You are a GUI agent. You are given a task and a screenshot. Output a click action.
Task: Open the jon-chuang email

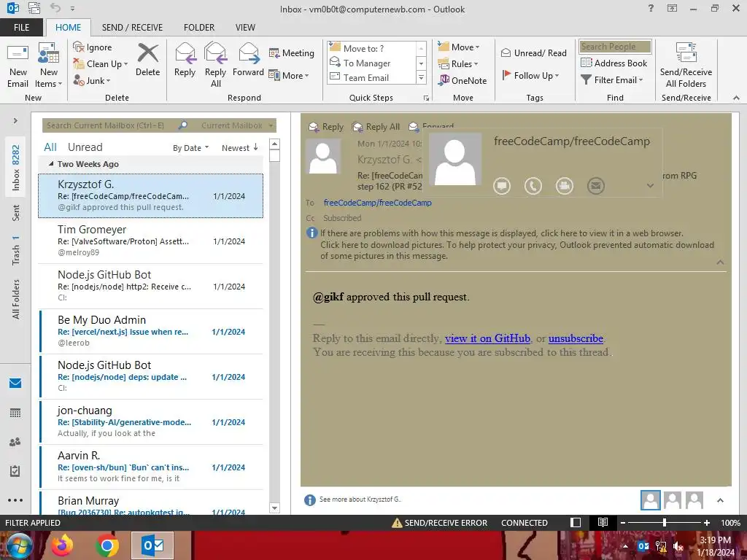click(x=150, y=421)
